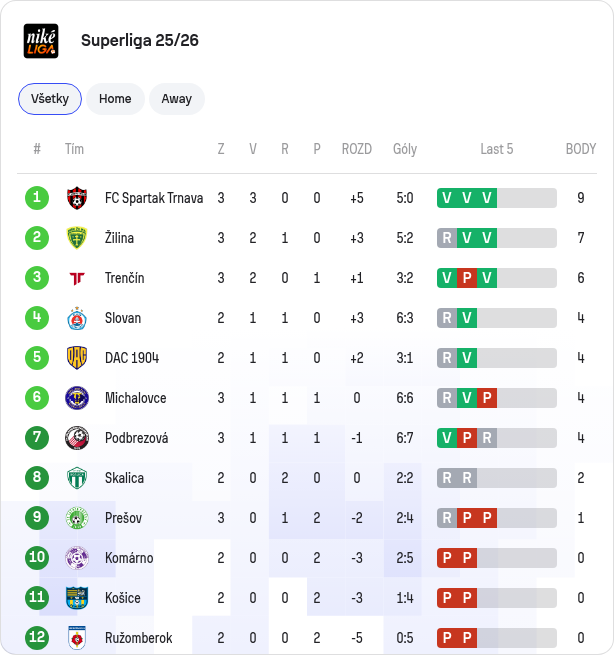The image size is (614, 655).
Task: Sort the table by the BODY column header
Action: (x=581, y=149)
